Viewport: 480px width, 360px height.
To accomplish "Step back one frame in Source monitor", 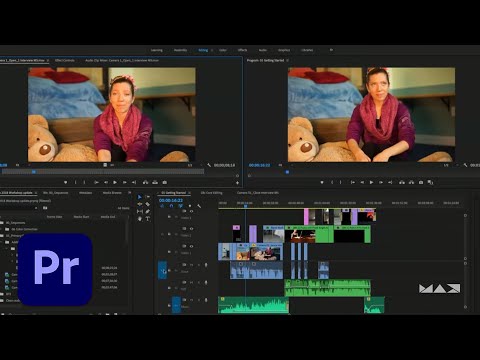I will click(x=106, y=182).
